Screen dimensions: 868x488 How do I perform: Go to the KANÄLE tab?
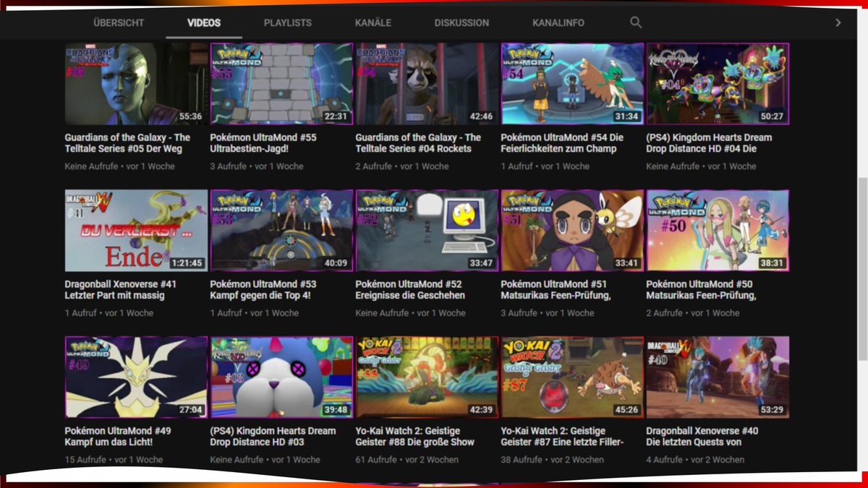[x=373, y=23]
